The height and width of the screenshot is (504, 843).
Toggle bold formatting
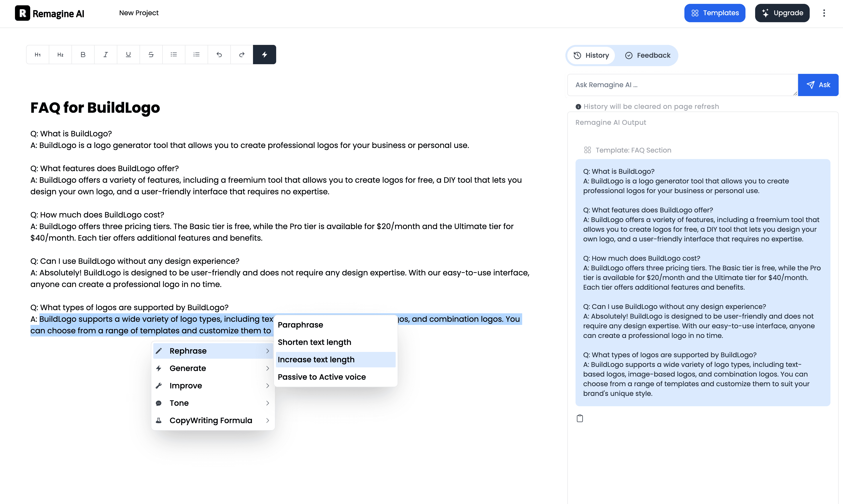click(x=83, y=55)
